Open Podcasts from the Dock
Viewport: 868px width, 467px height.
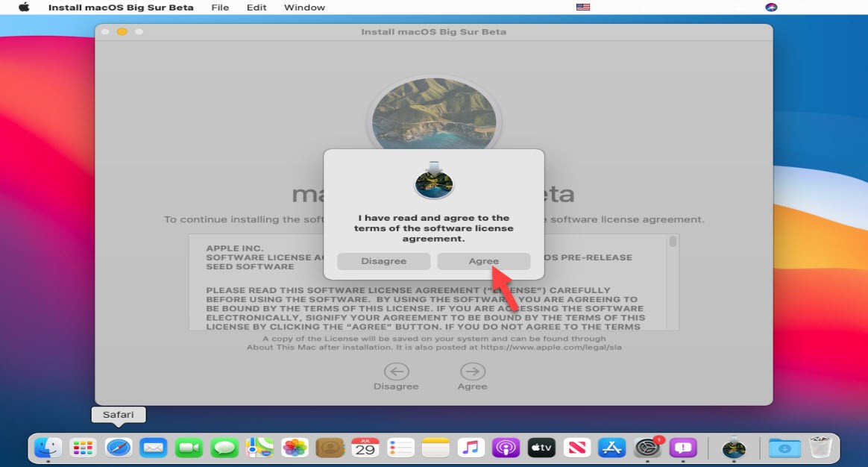[506, 448]
